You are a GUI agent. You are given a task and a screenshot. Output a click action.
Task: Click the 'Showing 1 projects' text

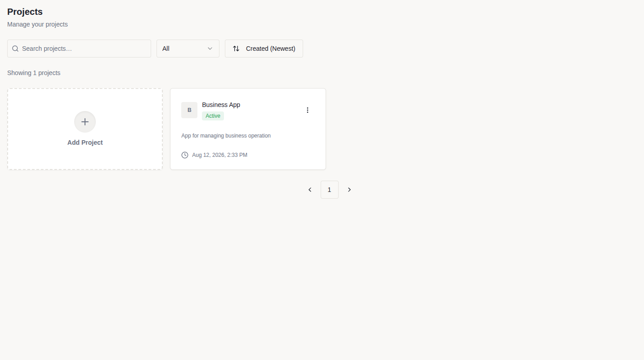tap(34, 73)
